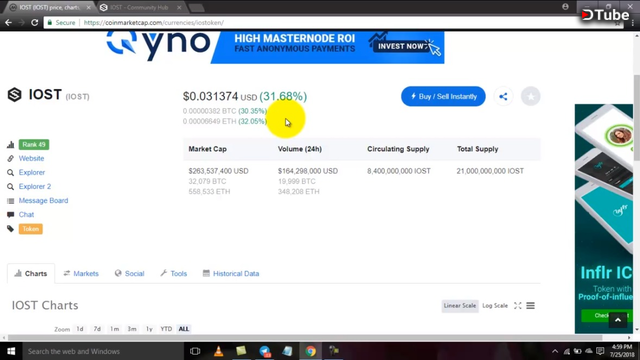Open Chrome from the taskbar
640x360 pixels.
[311, 351]
